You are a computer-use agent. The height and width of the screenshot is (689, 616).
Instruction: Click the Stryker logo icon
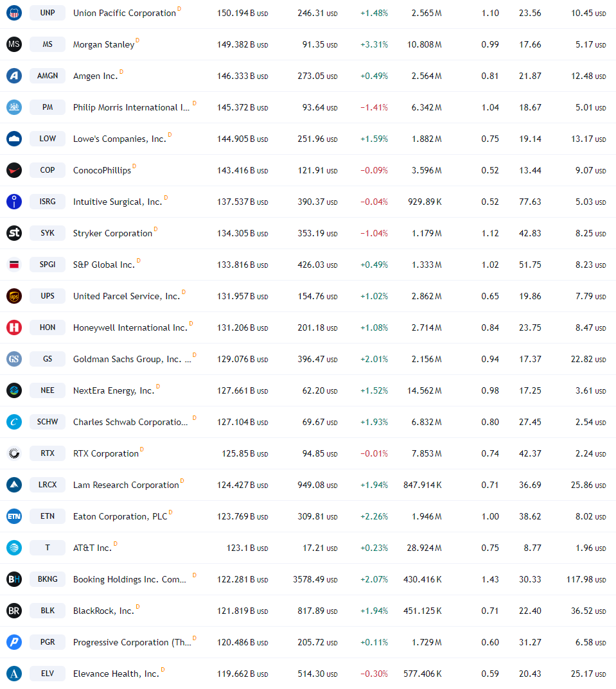click(14, 233)
